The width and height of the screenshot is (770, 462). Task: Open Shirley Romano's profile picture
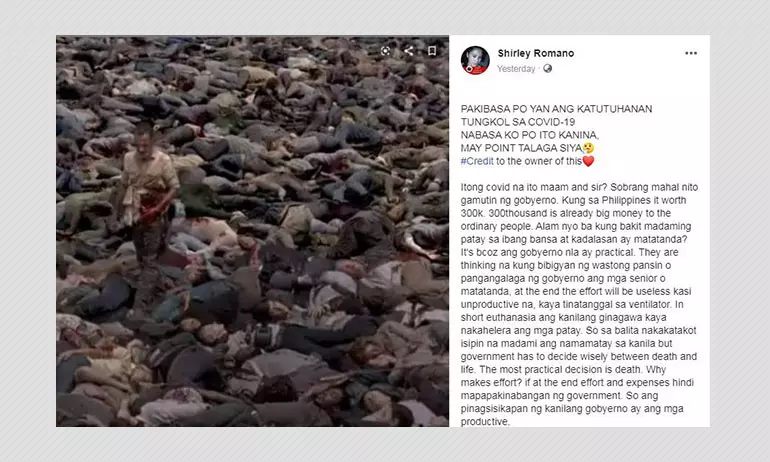tap(475, 60)
